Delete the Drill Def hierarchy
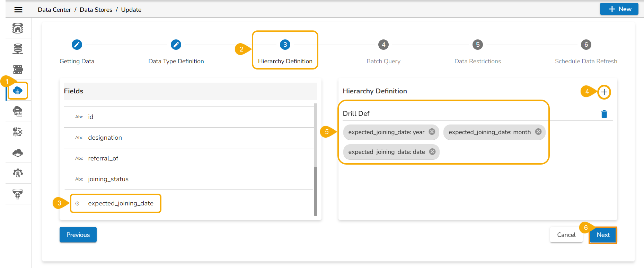 pos(604,114)
